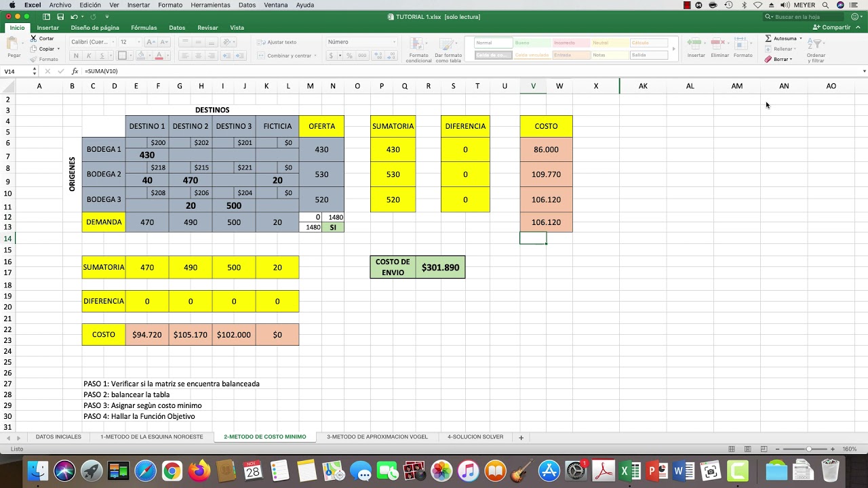Switch to 3-METODO DE APROXIMACION VOGEL sheet
This screenshot has width=868, height=488.
[377, 437]
